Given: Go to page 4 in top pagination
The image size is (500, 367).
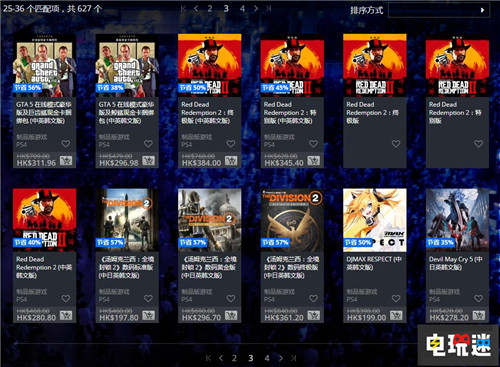Looking at the screenshot, I should click(x=242, y=9).
